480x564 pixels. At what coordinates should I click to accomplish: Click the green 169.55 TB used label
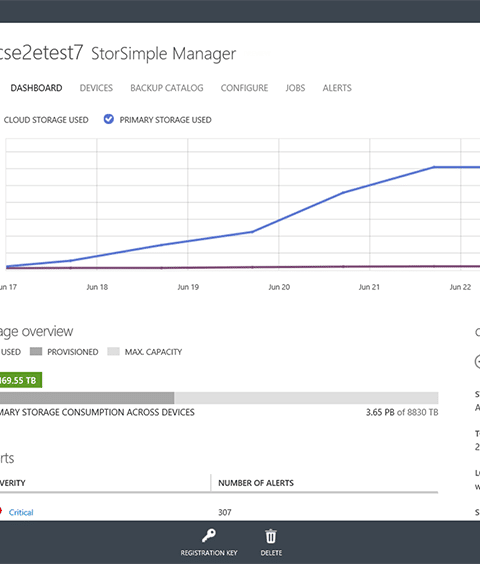[x=21, y=380]
